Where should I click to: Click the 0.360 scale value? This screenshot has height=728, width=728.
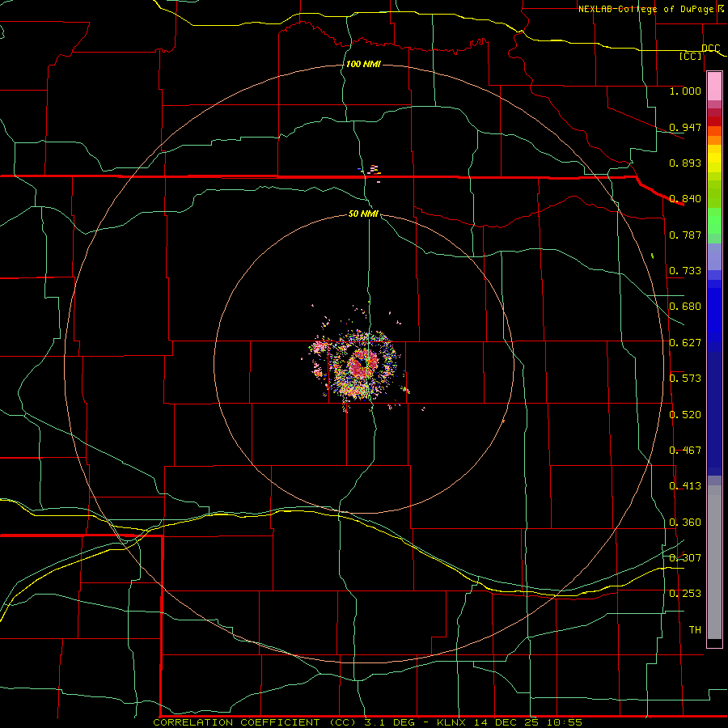[685, 523]
